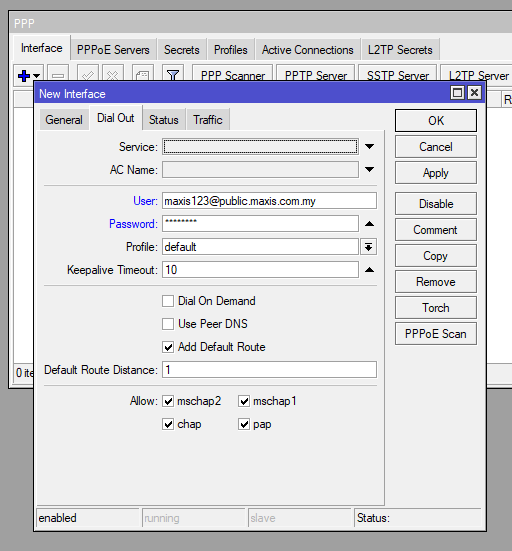Switch to the General tab
This screenshot has height=551, width=512.
[64, 120]
